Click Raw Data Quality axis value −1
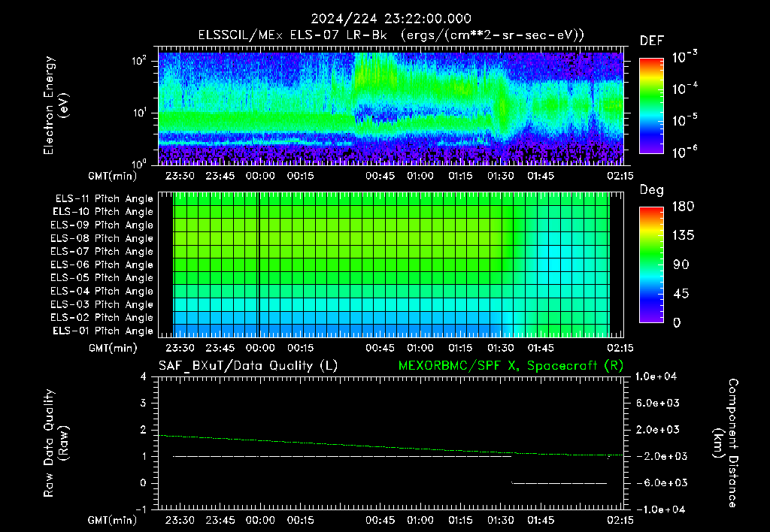Image resolution: width=770 pixels, height=532 pixels. tap(141, 509)
